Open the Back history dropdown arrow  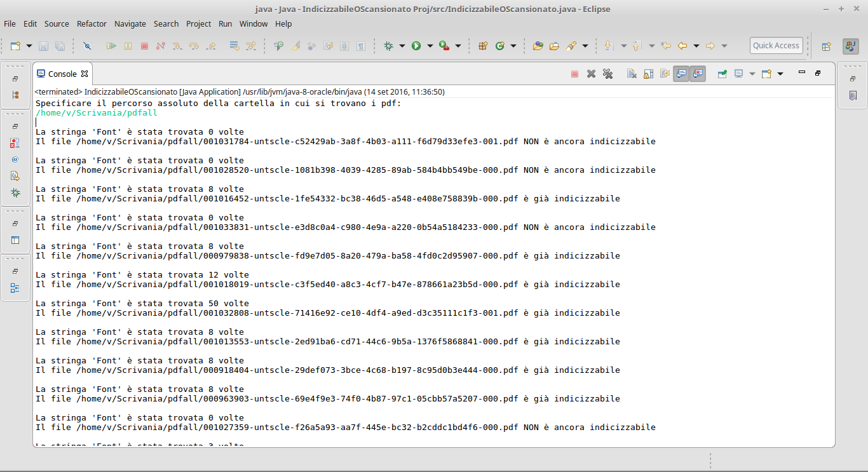click(696, 46)
